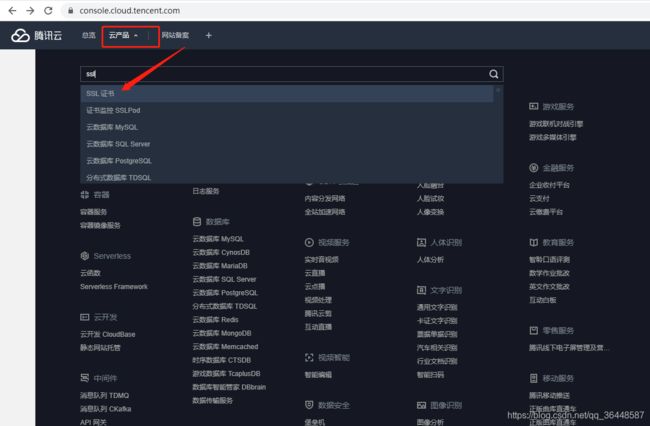Image resolution: width=650 pixels, height=426 pixels.
Task: Select 分布式数据库 TDSQL in search suggestions
Action: [287, 177]
